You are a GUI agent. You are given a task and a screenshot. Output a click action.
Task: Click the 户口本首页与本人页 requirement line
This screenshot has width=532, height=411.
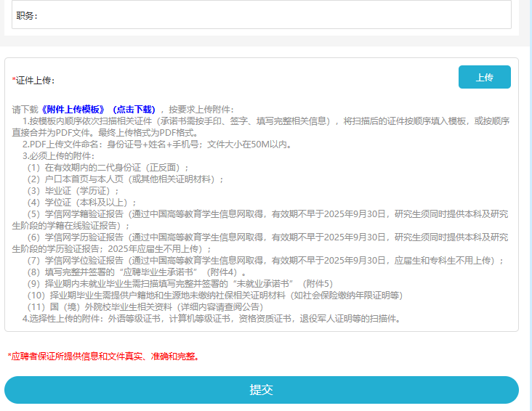(x=126, y=179)
